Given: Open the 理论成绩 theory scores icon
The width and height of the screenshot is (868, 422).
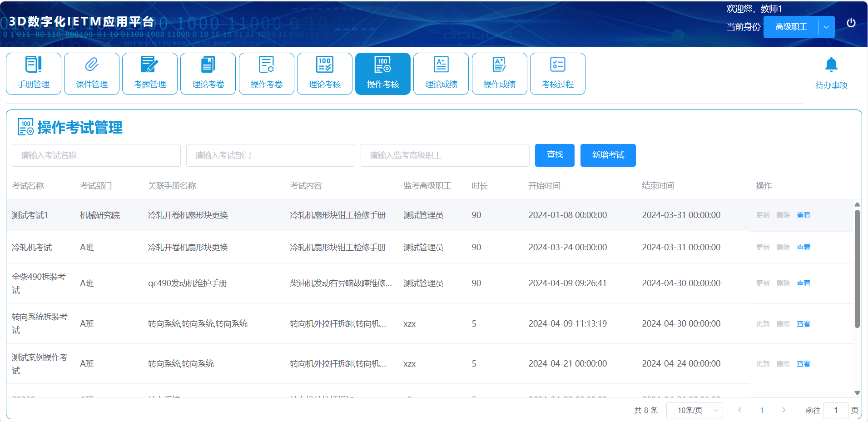Looking at the screenshot, I should 441,65.
